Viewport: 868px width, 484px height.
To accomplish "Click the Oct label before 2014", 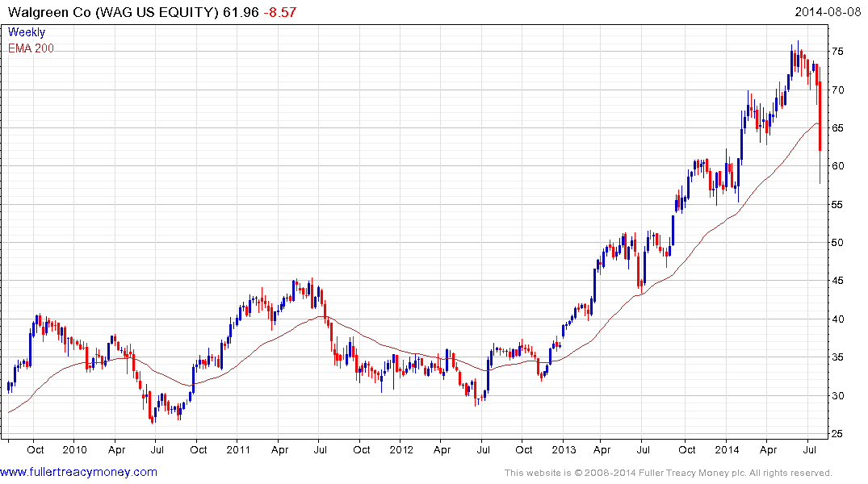I will coord(687,449).
